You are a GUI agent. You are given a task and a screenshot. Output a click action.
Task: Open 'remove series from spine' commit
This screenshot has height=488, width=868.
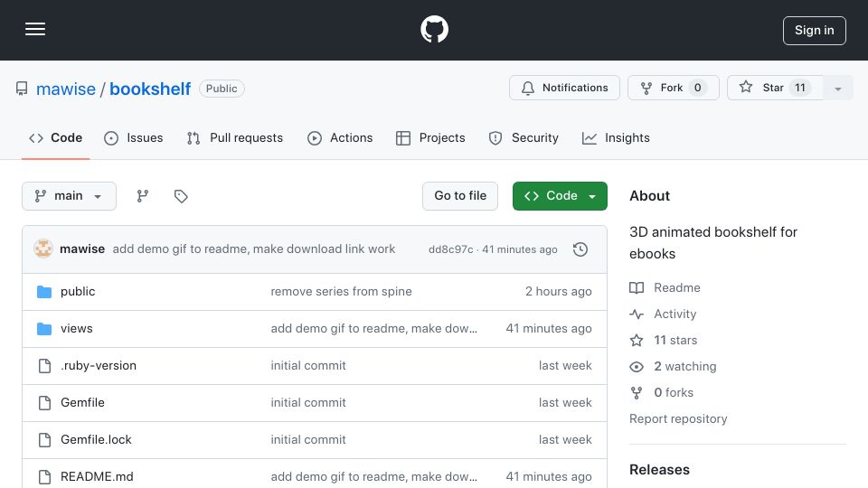pos(341,292)
